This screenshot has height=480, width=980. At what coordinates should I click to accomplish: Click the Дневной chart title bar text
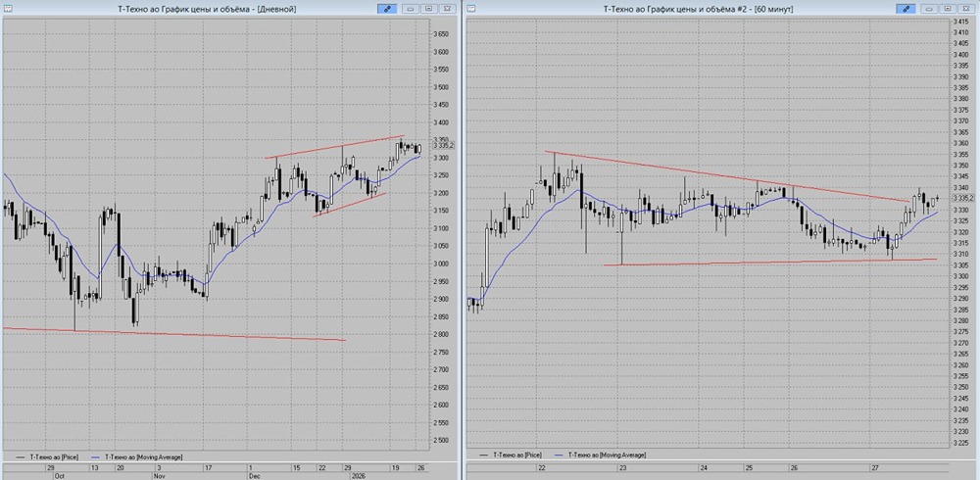pyautogui.click(x=207, y=10)
